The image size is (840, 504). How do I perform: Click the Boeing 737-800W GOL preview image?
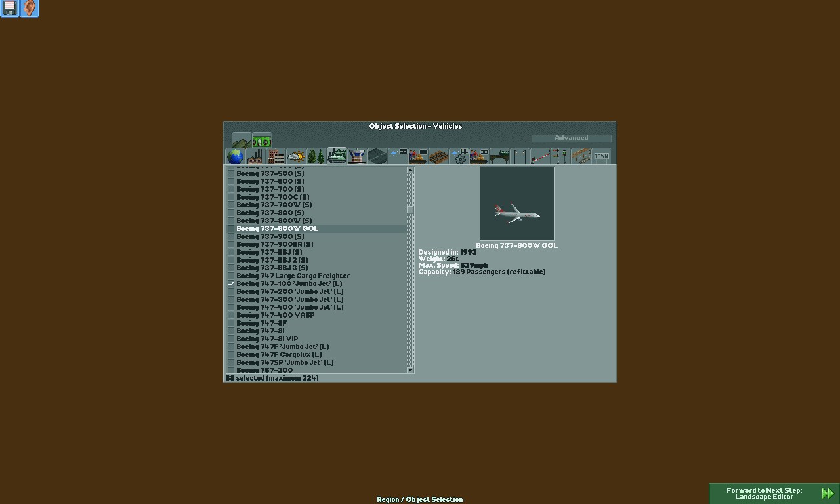point(517,203)
